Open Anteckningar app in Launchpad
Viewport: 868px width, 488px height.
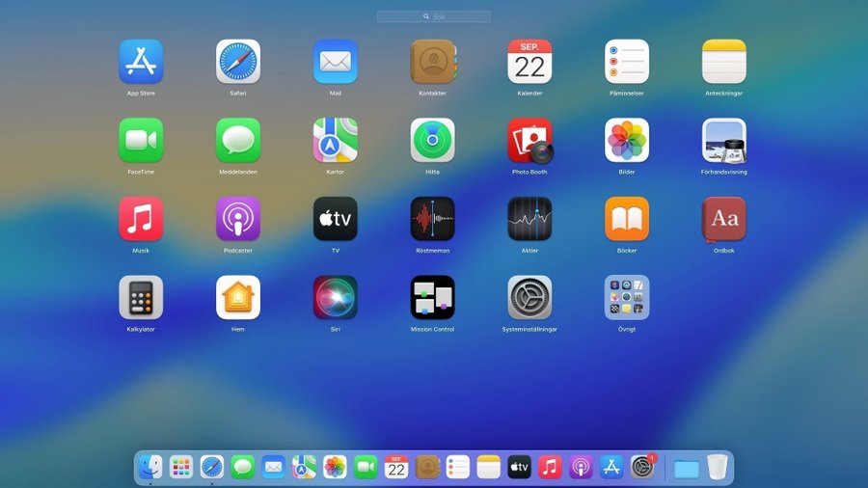pos(724,62)
